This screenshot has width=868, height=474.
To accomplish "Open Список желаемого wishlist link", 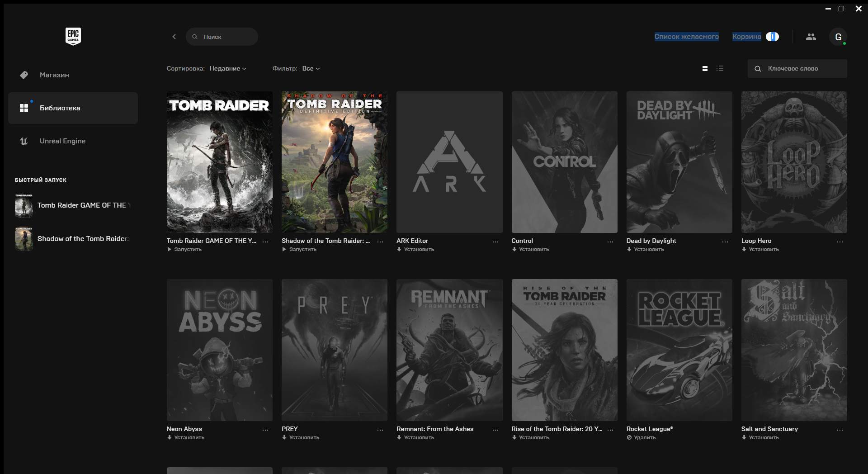I will (x=686, y=37).
